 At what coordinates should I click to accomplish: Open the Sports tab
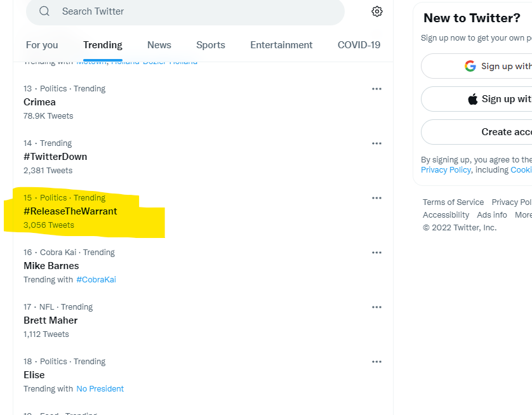[211, 45]
